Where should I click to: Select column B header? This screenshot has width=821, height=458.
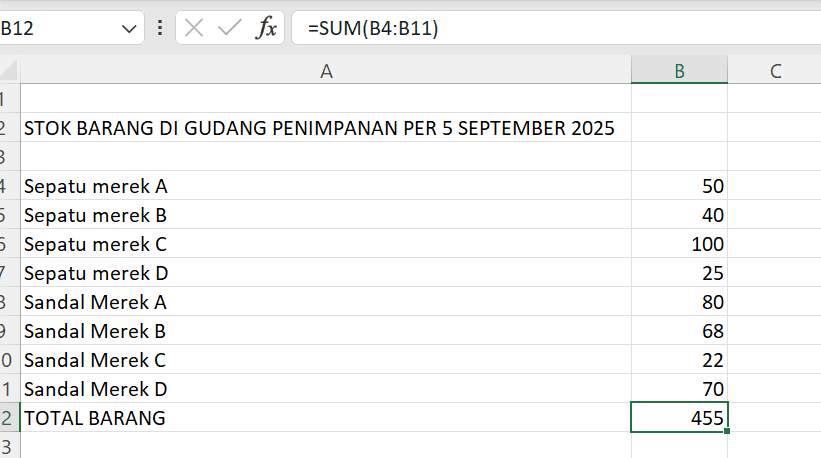pyautogui.click(x=679, y=70)
